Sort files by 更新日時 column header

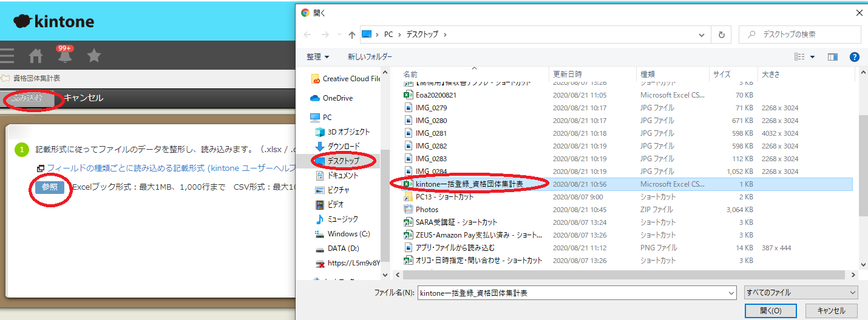[568, 74]
